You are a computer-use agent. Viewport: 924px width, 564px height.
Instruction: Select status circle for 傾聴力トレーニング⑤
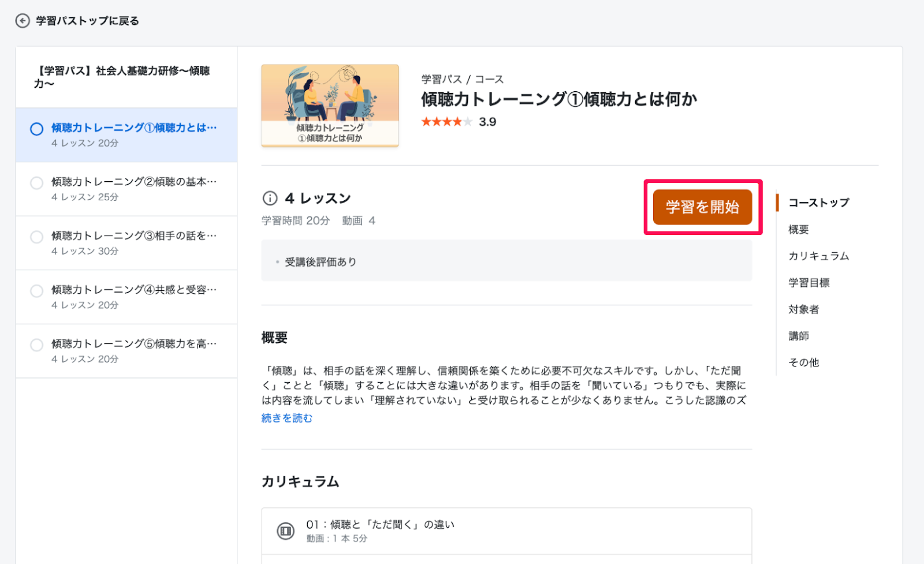pyautogui.click(x=36, y=345)
